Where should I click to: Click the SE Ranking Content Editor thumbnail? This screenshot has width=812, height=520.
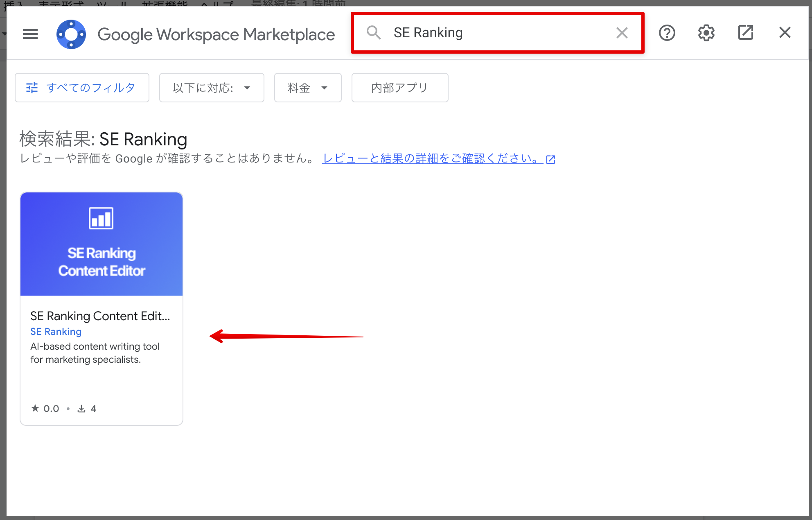coord(101,244)
